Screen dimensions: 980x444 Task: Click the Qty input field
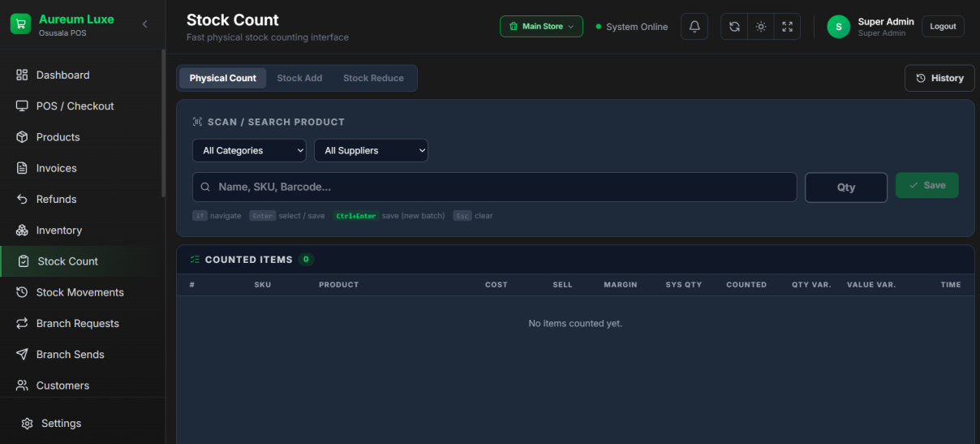tap(846, 188)
